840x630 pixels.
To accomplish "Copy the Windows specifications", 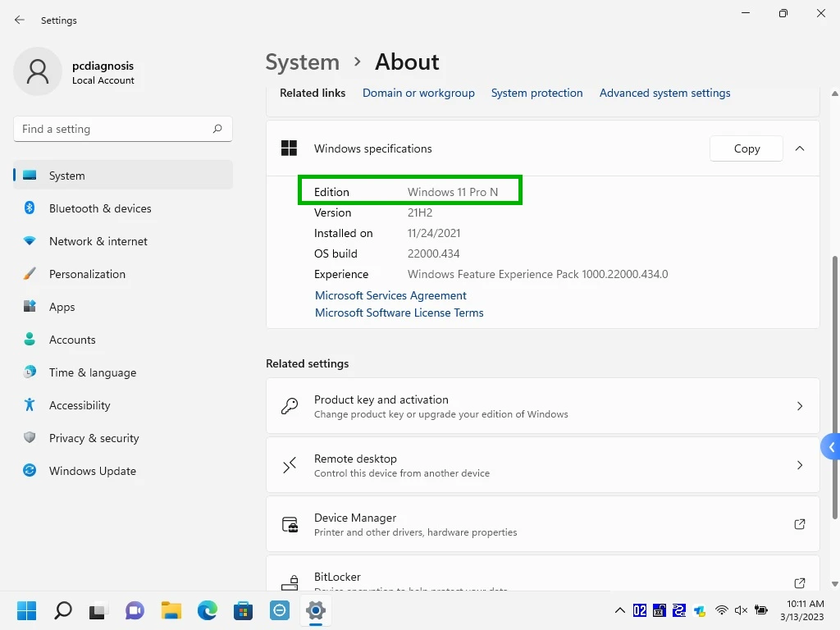I will pyautogui.click(x=746, y=148).
